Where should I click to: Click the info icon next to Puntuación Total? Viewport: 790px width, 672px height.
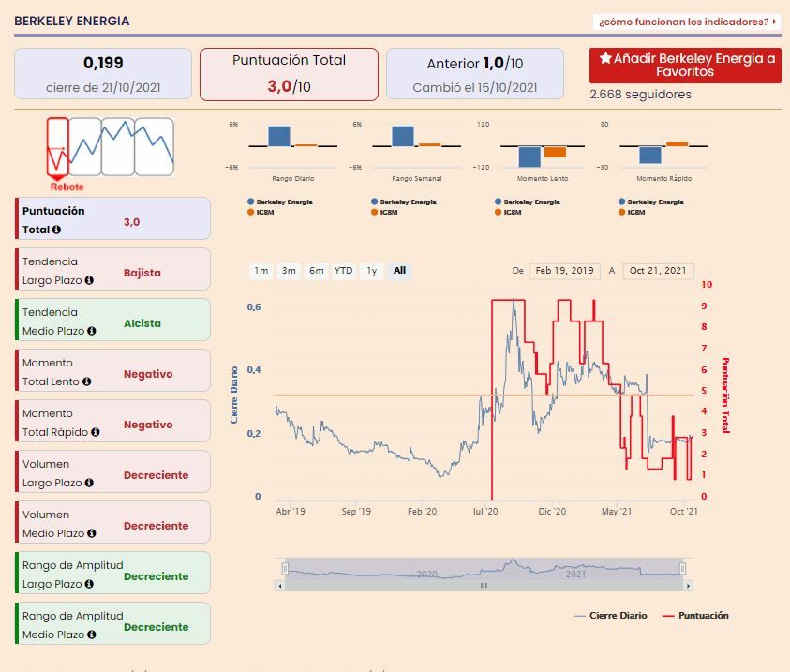coord(56,230)
